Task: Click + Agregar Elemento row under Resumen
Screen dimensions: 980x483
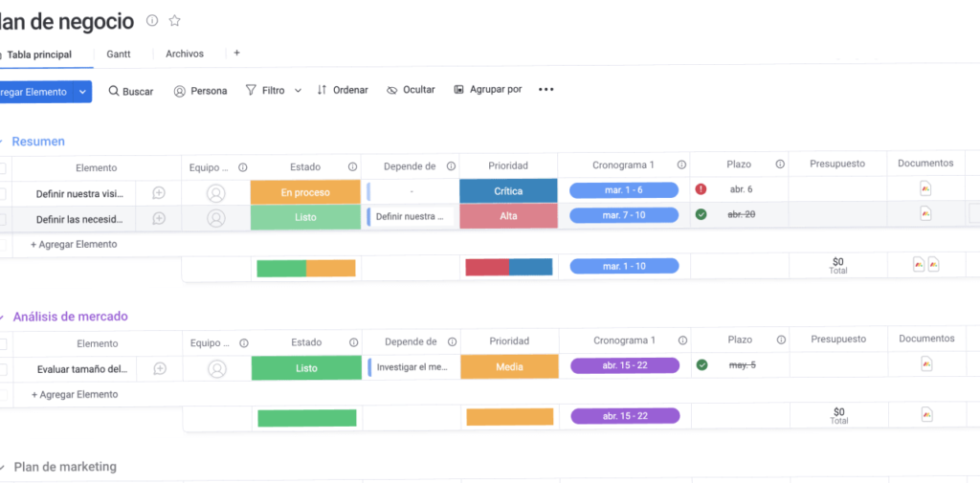Action: click(74, 245)
